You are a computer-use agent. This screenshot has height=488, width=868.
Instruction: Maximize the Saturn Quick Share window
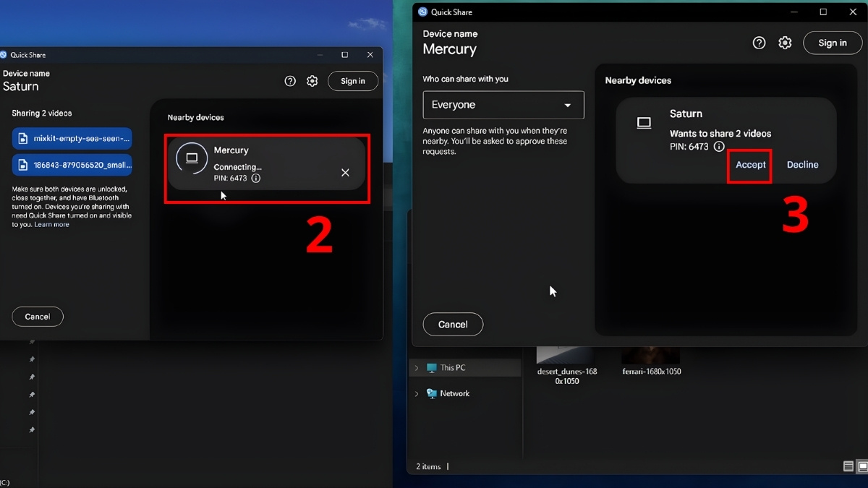pyautogui.click(x=345, y=55)
